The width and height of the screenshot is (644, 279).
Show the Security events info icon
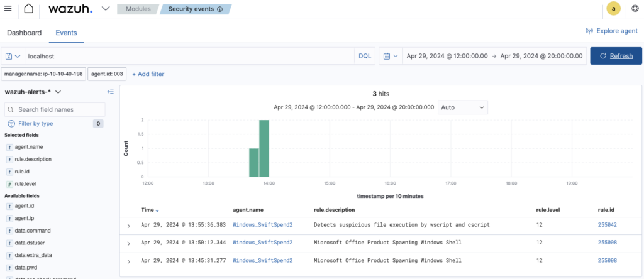point(219,9)
